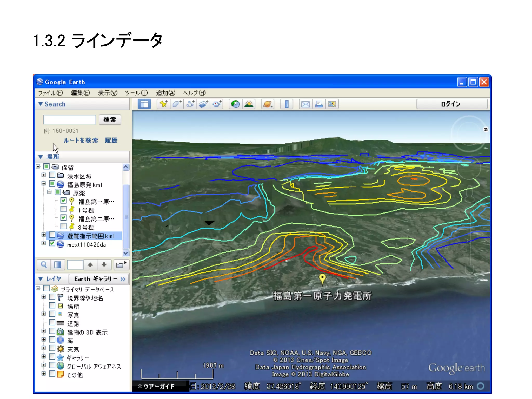This screenshot has height=399, width=532.
Task: Collapse the 福島原発.kml tree node
Action: click(x=44, y=184)
